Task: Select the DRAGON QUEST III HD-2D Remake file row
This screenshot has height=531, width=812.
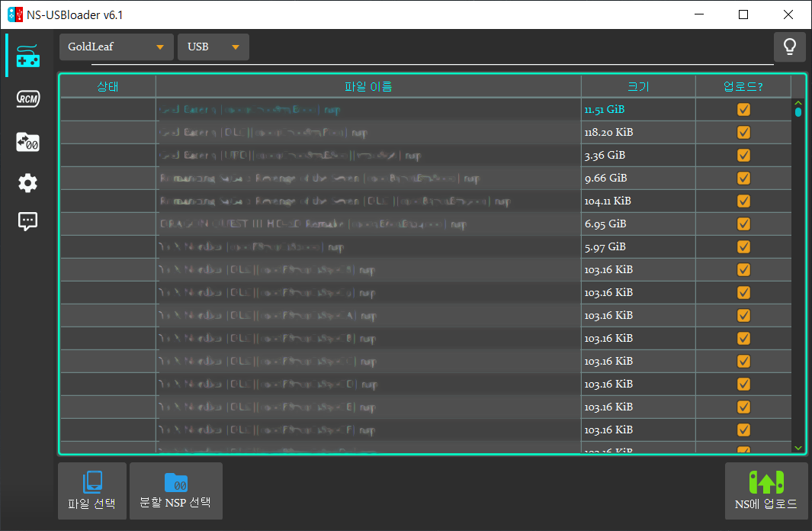Action: point(425,224)
